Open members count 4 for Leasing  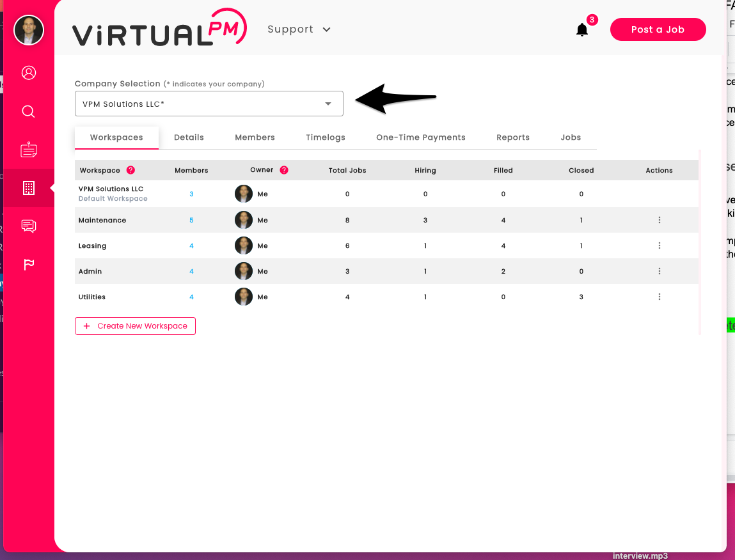pyautogui.click(x=191, y=245)
